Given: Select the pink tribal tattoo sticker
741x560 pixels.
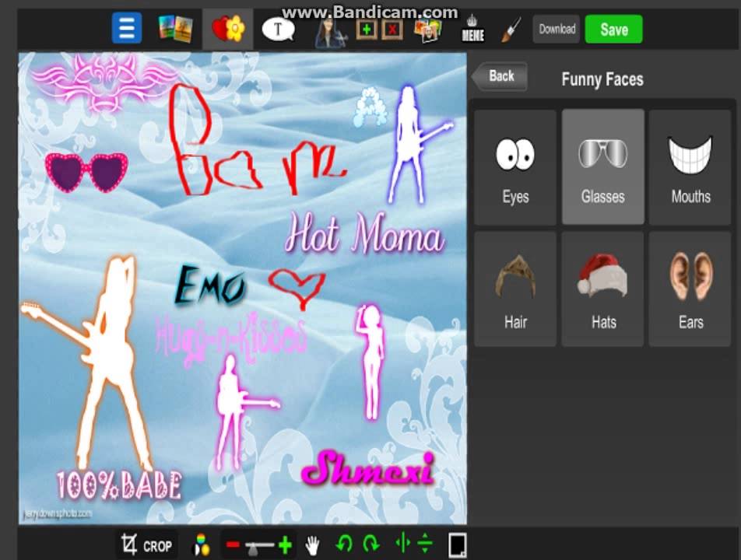Looking at the screenshot, I should pyautogui.click(x=104, y=82).
